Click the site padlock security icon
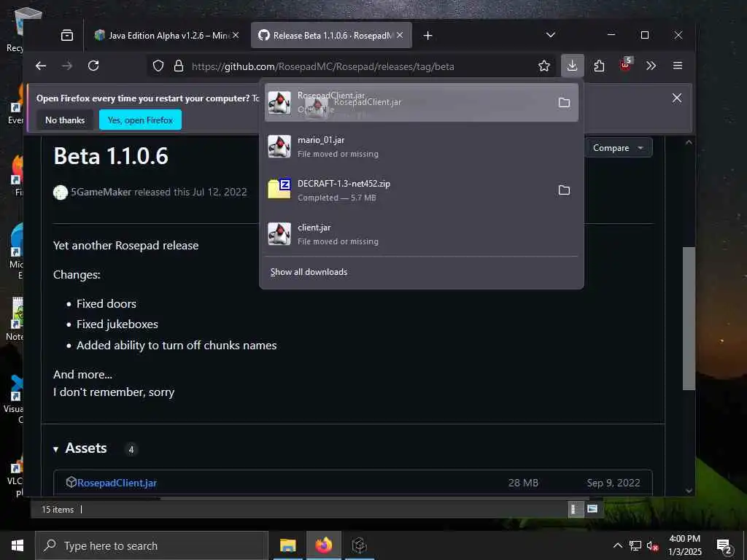Image resolution: width=747 pixels, height=560 pixels. [179, 66]
